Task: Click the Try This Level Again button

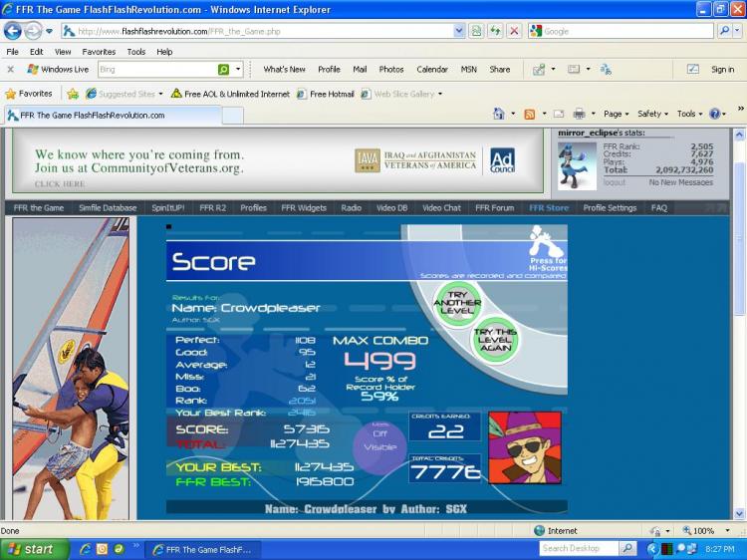Action: (495, 340)
